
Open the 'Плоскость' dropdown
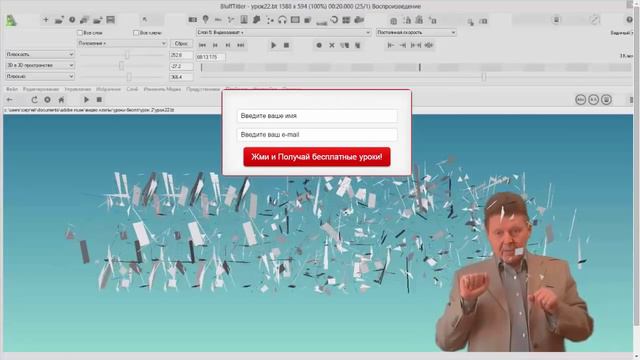click(x=40, y=54)
